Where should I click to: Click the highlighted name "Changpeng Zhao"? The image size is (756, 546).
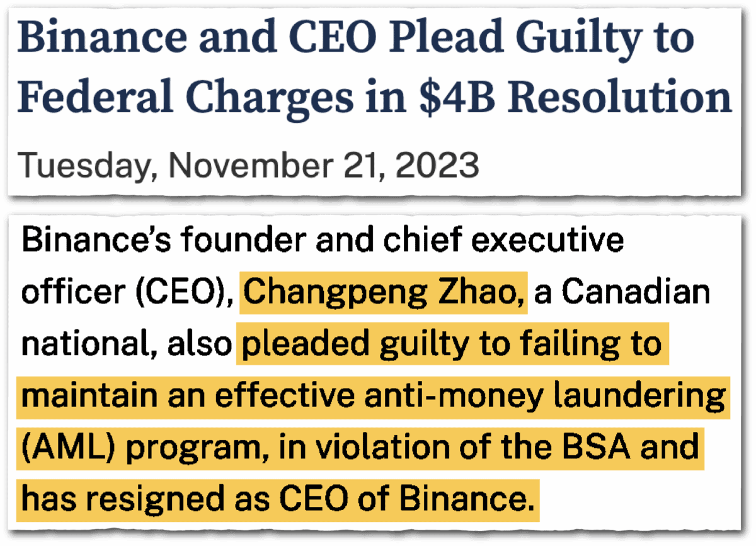click(x=384, y=293)
